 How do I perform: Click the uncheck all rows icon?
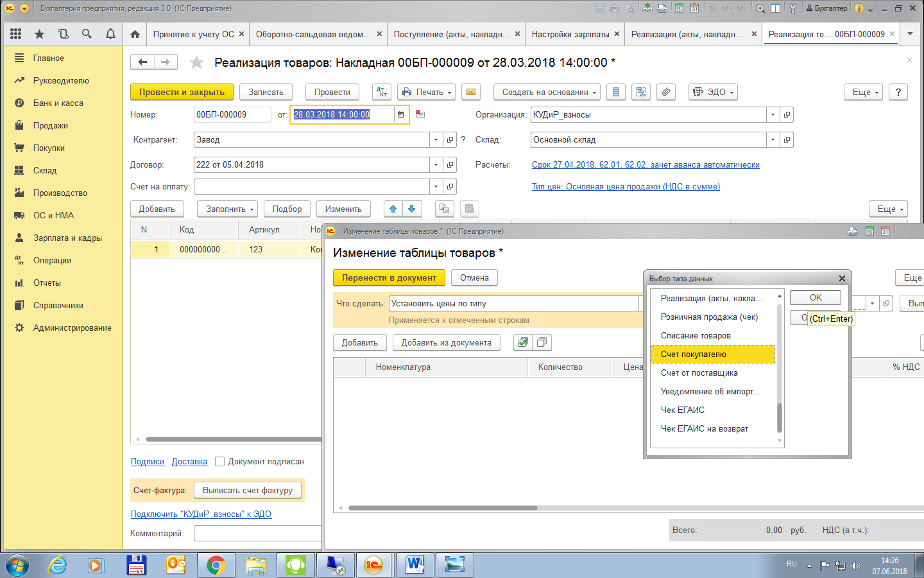point(542,343)
